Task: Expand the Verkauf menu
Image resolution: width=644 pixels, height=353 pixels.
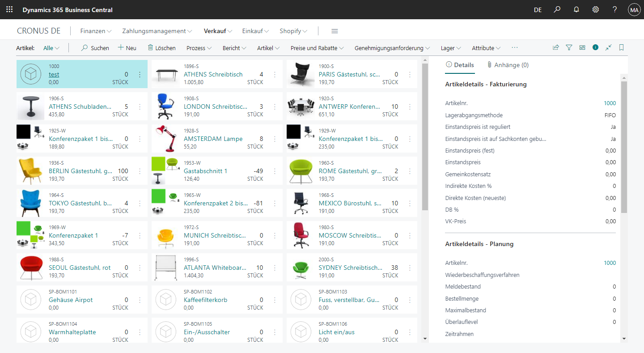Action: coord(218,31)
